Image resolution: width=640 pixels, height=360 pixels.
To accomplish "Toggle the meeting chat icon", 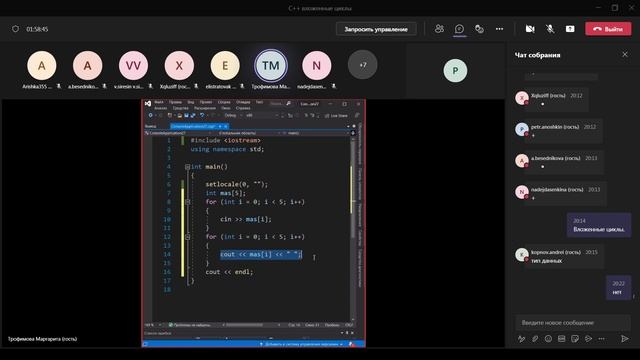I will click(459, 29).
